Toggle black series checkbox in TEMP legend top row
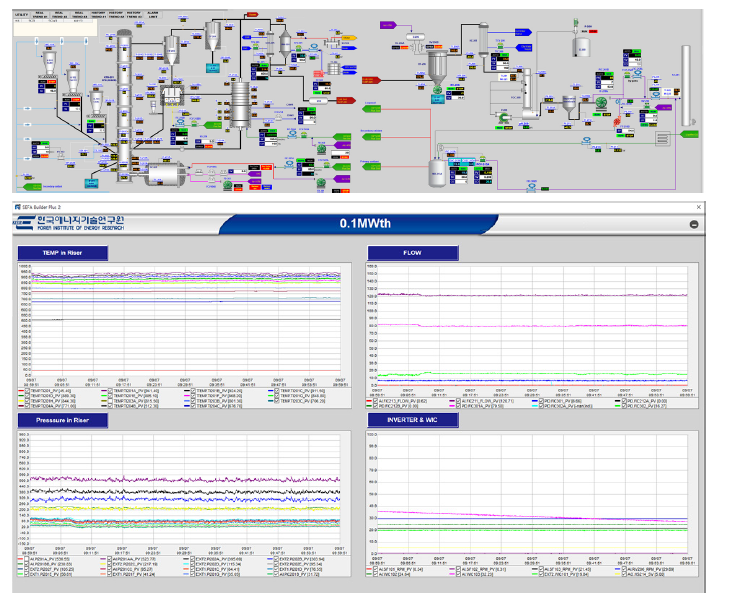 [193, 391]
